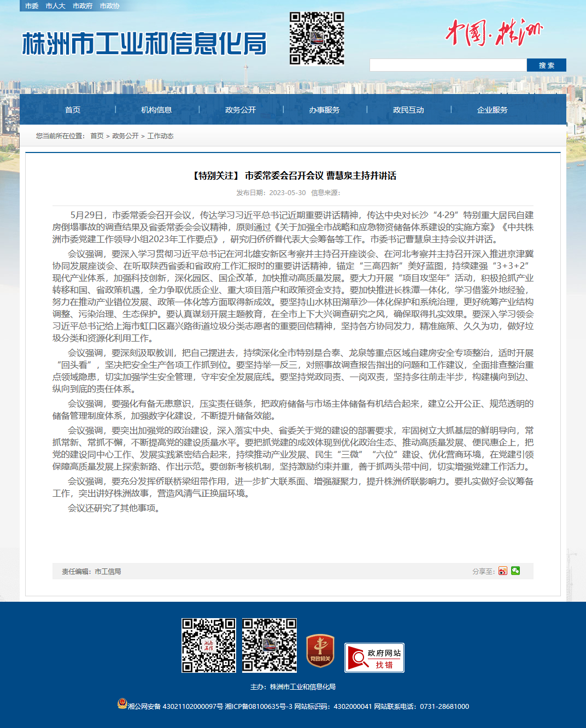Open the 企业服务 menu item
The height and width of the screenshot is (728, 586).
click(x=492, y=110)
